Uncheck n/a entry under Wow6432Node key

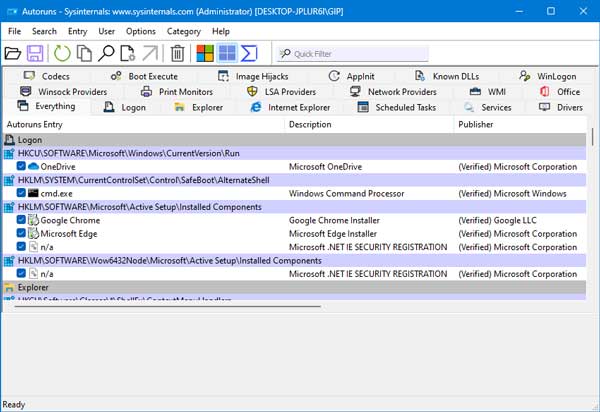(21, 273)
